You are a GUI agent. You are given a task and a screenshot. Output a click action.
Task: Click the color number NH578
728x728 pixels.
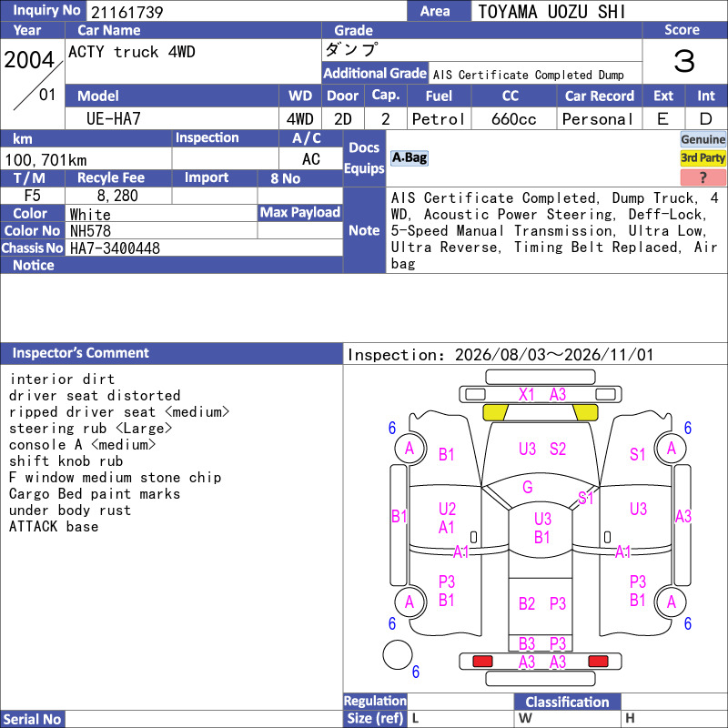90,231
